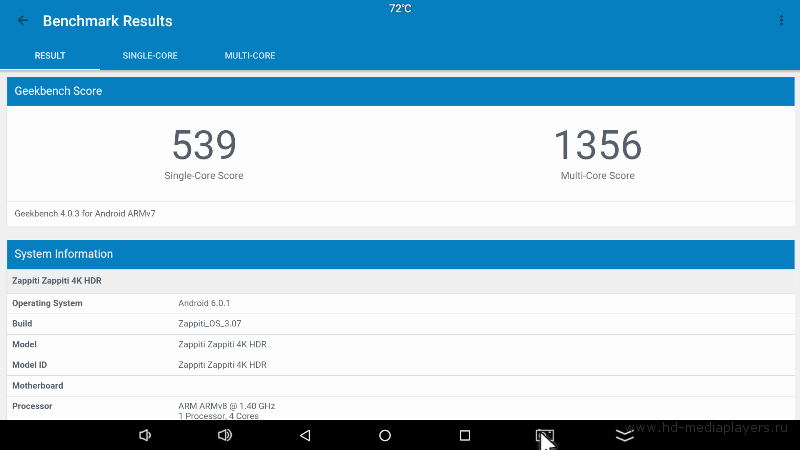The image size is (800, 450).
Task: Open recent apps with square button
Action: click(465, 435)
